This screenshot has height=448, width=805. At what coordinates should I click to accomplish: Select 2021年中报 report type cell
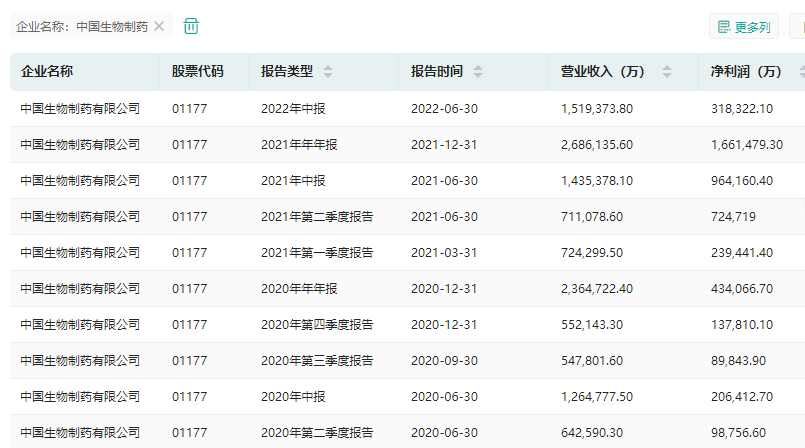pyautogui.click(x=293, y=181)
